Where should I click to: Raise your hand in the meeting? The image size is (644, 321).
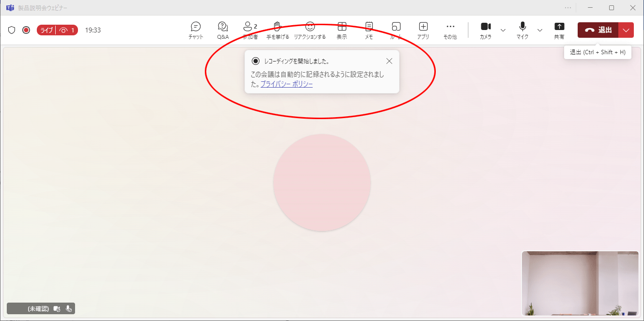tap(276, 30)
